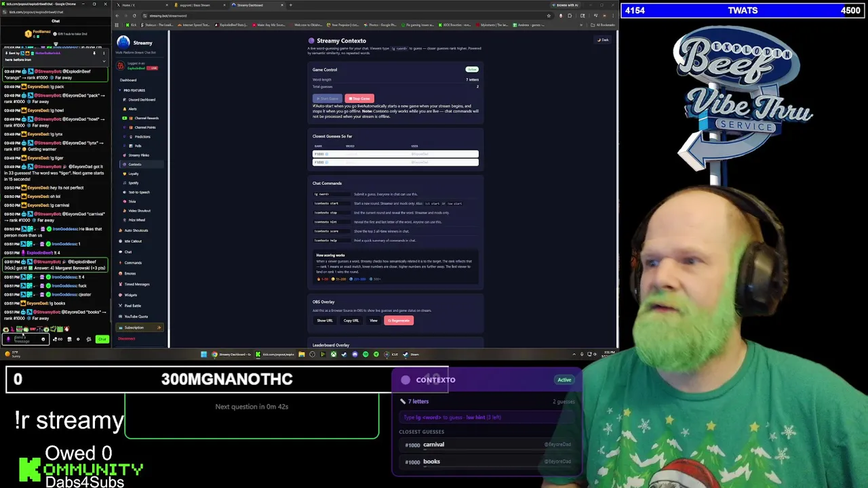Viewport: 868px width, 488px height.
Task: Click Browse with AI button
Action: coord(566,5)
